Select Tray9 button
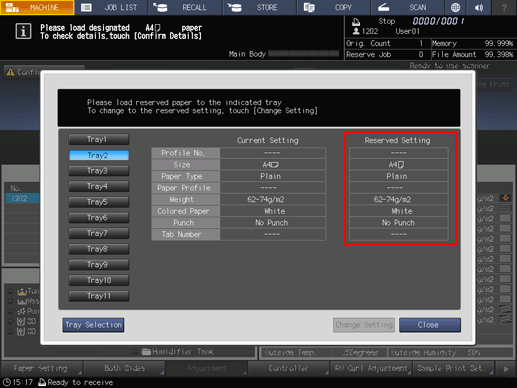The image size is (517, 388). [x=99, y=265]
